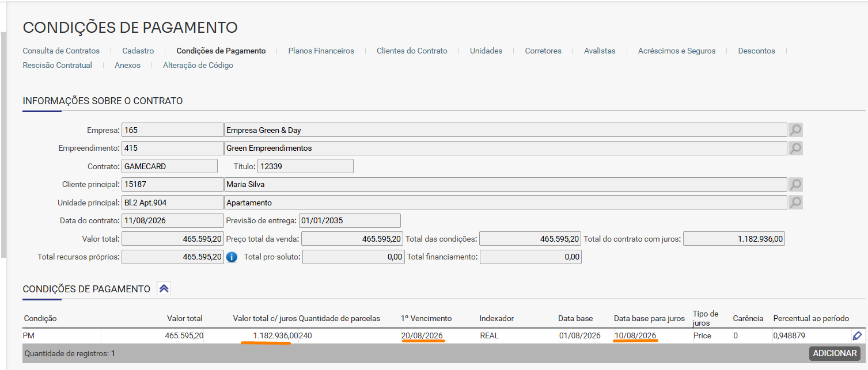Click the Green Empreendimentos name field
Viewport: 868px width, 370px height.
(x=505, y=148)
